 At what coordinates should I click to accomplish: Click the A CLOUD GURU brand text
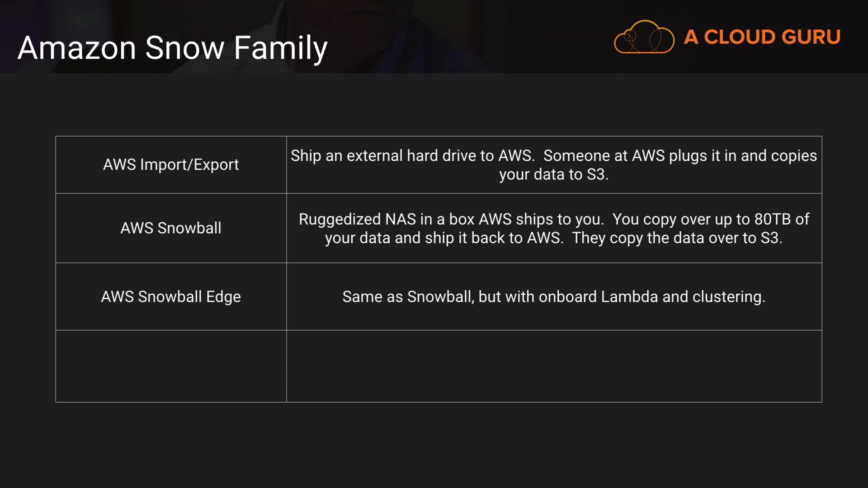click(x=762, y=37)
